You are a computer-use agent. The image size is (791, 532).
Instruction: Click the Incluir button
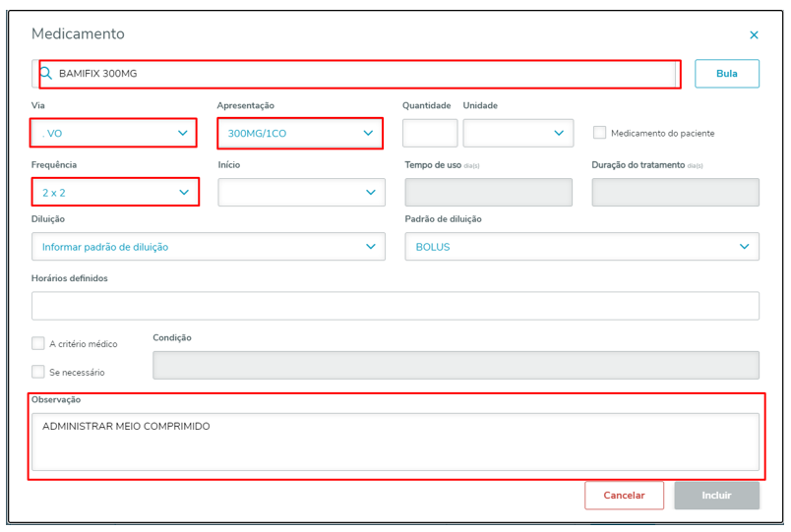pos(716,496)
